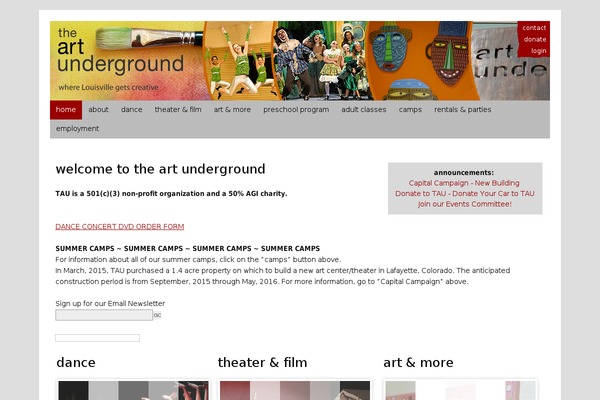Click the art & more section heading
The image size is (600, 400).
(418, 362)
